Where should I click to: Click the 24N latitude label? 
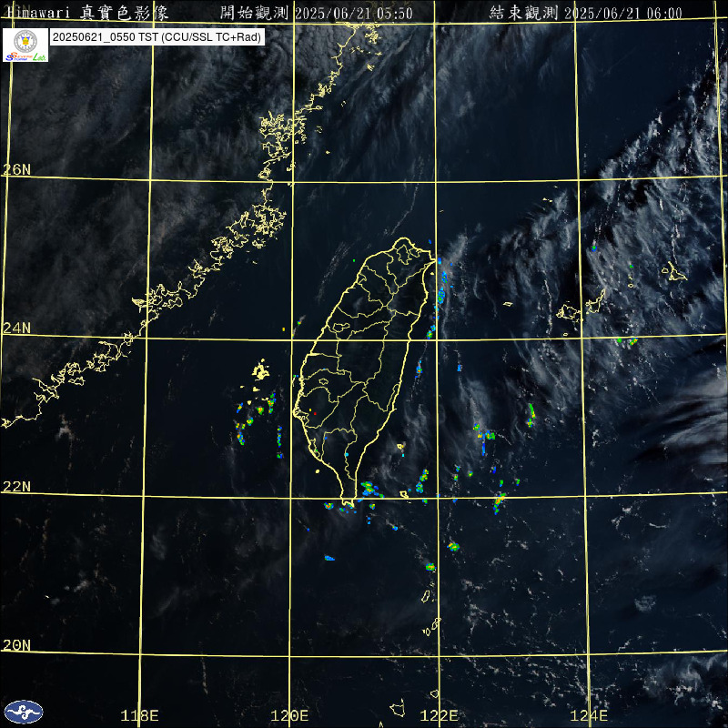click(x=16, y=329)
